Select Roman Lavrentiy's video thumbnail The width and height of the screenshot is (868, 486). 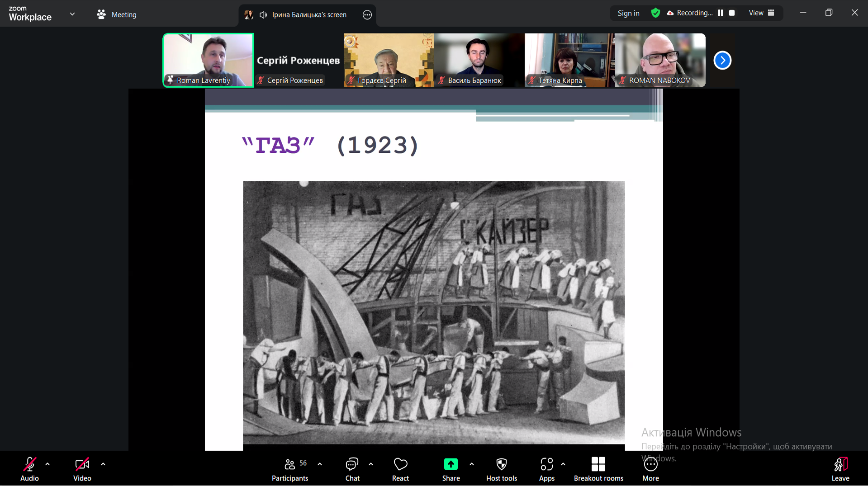tap(208, 60)
